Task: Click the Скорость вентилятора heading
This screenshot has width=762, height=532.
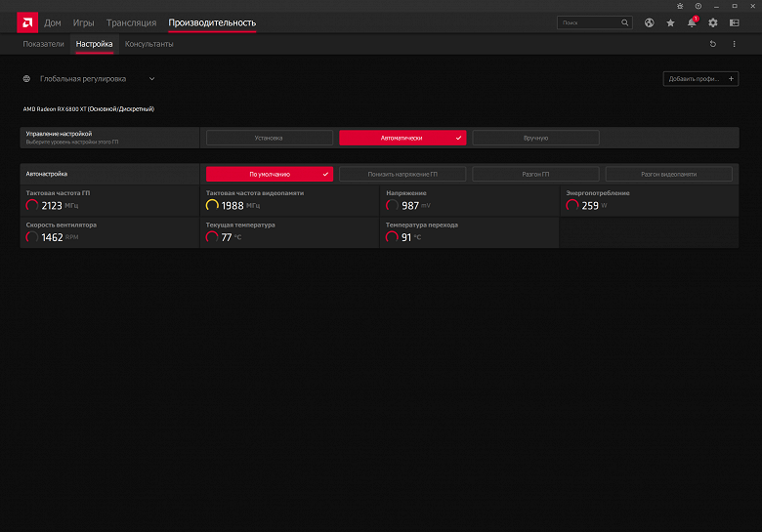Action: click(x=62, y=225)
